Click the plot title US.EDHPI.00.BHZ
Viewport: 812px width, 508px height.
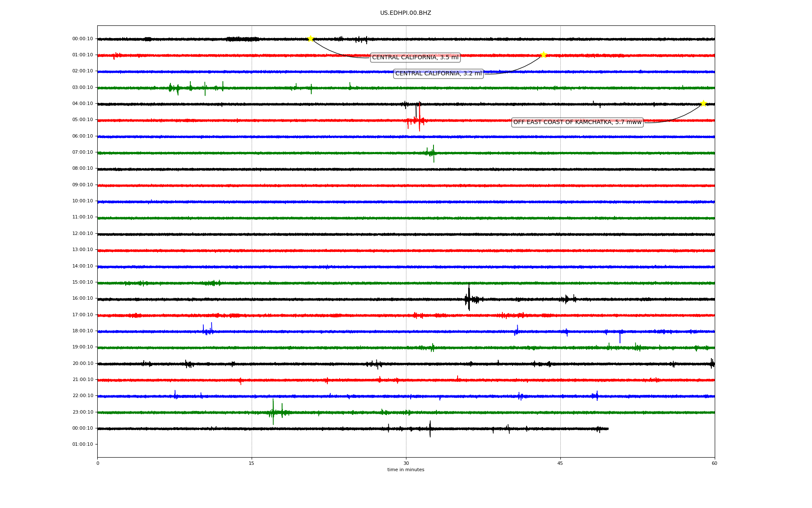(x=405, y=13)
